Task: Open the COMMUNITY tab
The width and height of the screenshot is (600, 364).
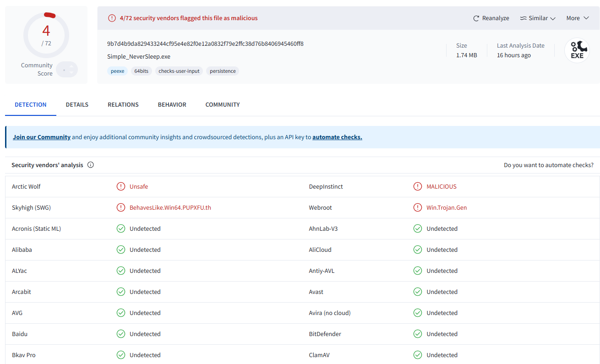Action: (x=223, y=105)
